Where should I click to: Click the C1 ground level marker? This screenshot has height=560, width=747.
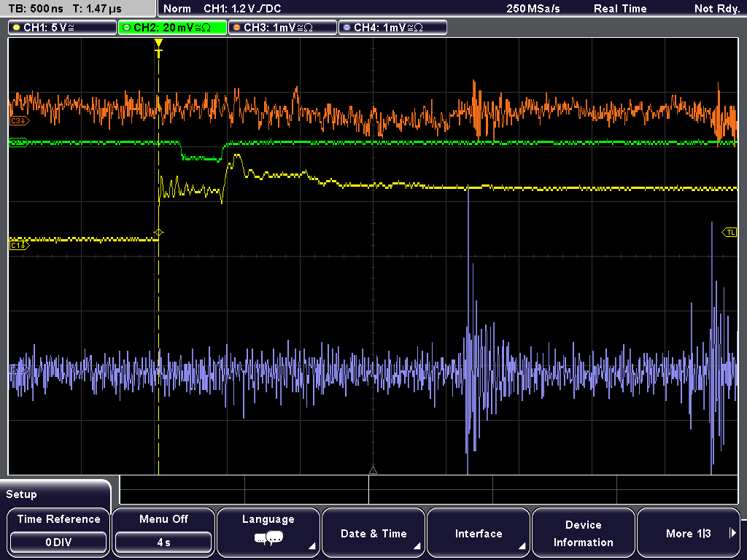pyautogui.click(x=19, y=245)
